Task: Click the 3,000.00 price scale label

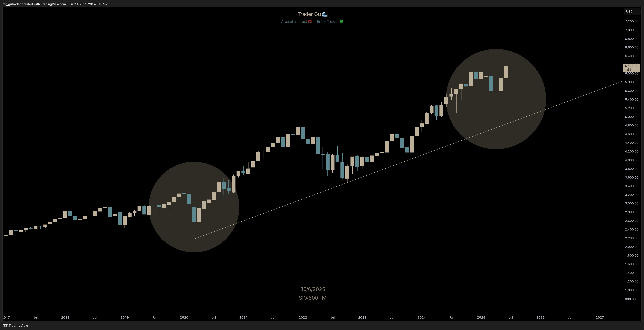Action: pyautogui.click(x=632, y=203)
